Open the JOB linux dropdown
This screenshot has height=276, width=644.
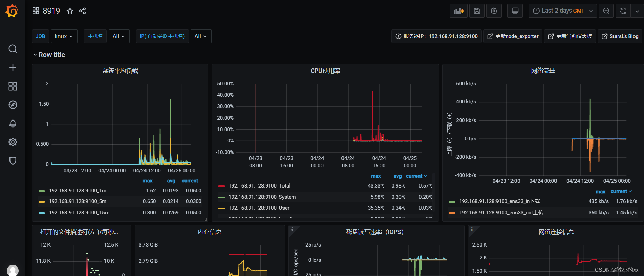tap(64, 36)
